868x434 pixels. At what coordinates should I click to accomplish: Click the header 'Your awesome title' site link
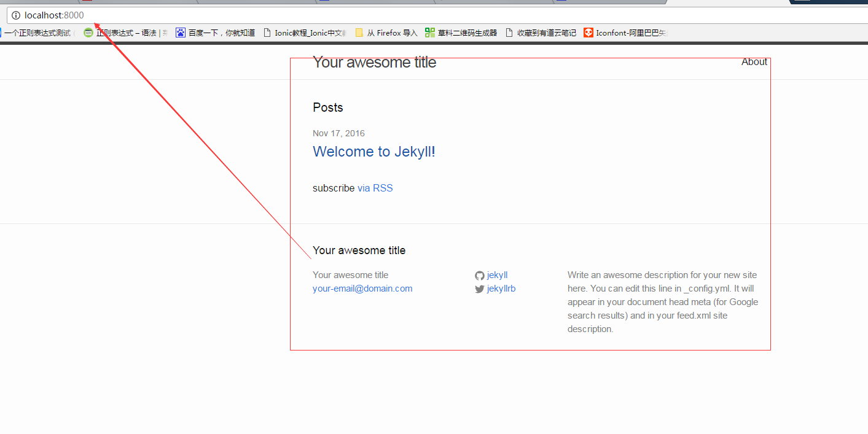tap(374, 62)
